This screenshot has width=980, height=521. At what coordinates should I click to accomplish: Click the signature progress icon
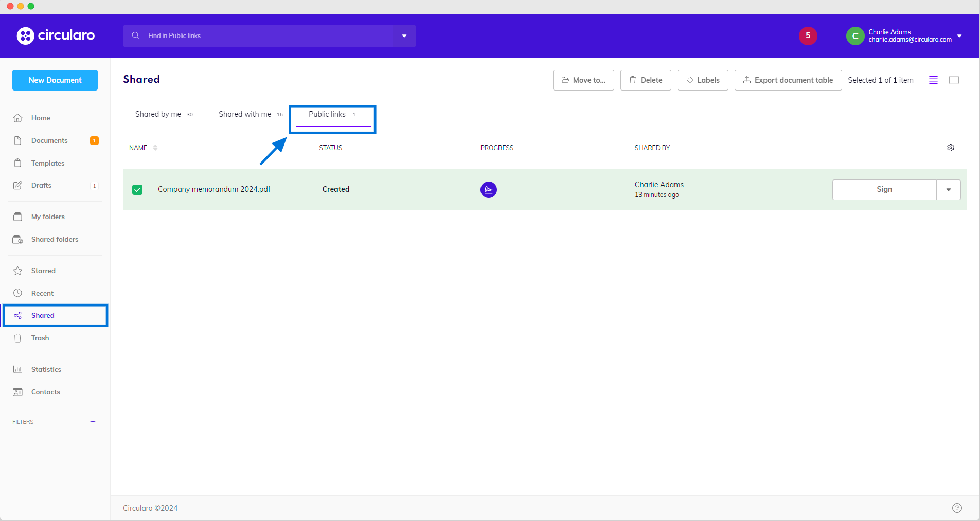click(488, 190)
